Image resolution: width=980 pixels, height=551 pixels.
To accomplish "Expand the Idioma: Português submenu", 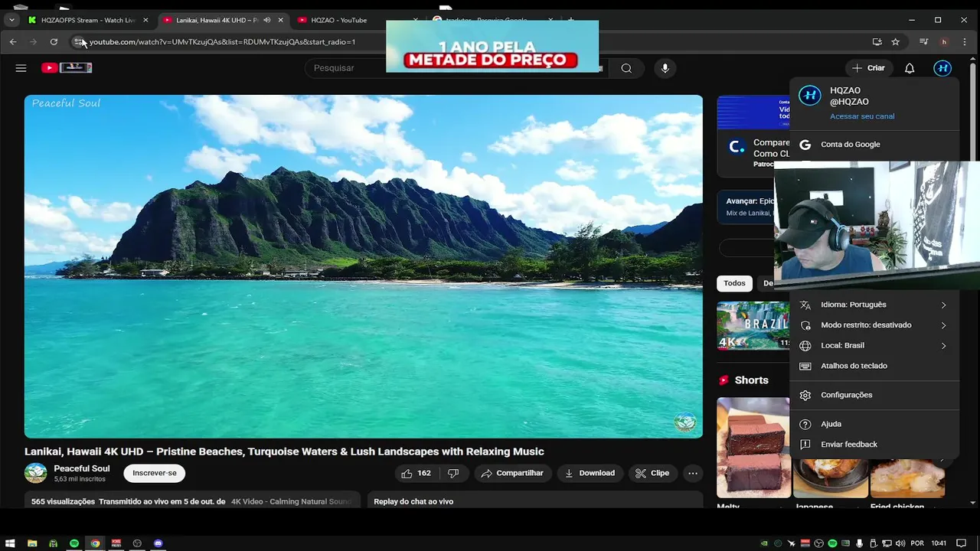I will tap(874, 305).
